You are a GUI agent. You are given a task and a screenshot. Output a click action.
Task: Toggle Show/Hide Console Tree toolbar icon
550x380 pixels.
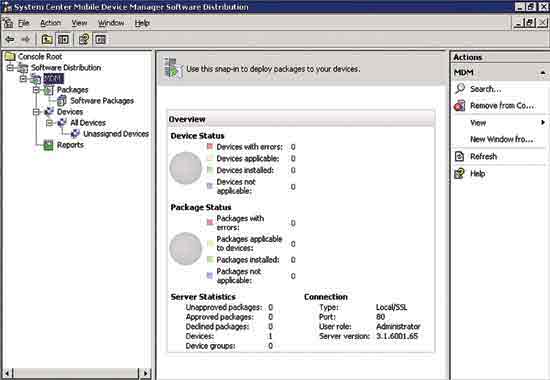63,39
